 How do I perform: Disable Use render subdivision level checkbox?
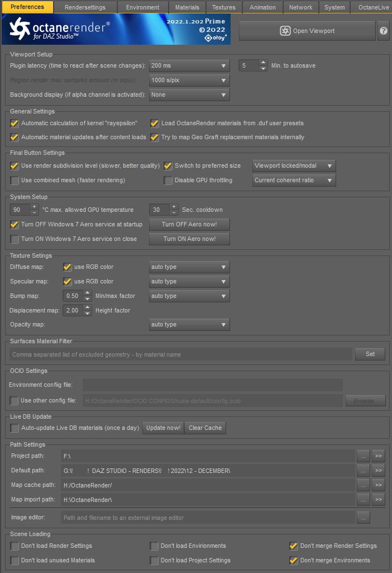tap(14, 166)
